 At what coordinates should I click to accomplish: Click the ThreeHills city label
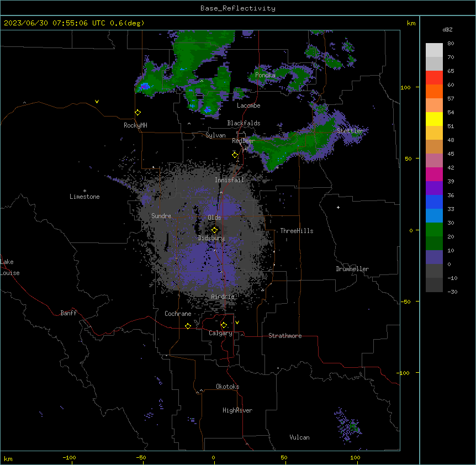point(297,231)
